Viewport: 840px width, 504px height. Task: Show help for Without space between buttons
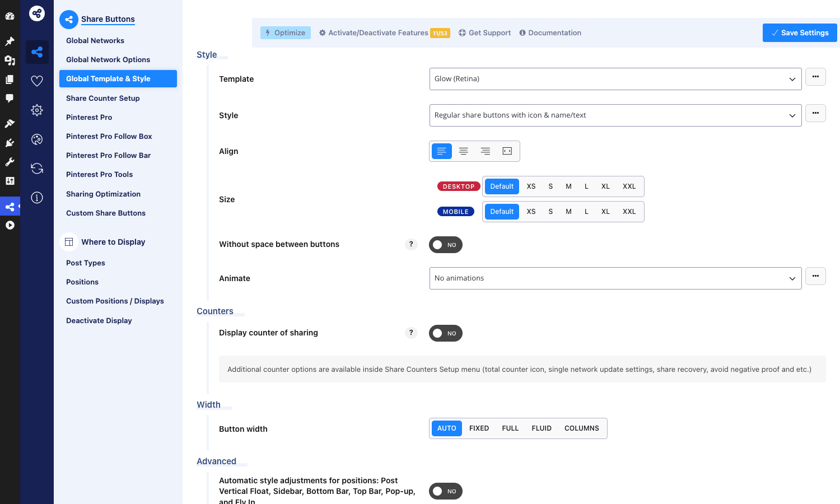tap(411, 244)
